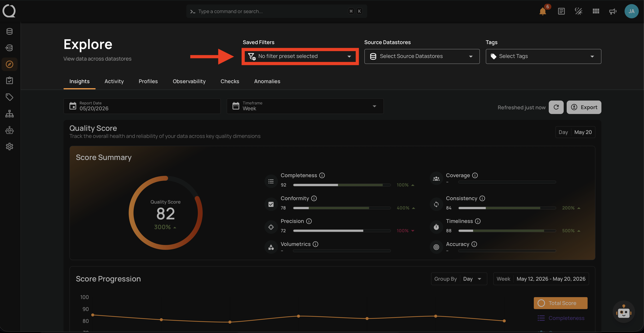
Task: Toggle the Completeness legend series
Action: pyautogui.click(x=561, y=318)
